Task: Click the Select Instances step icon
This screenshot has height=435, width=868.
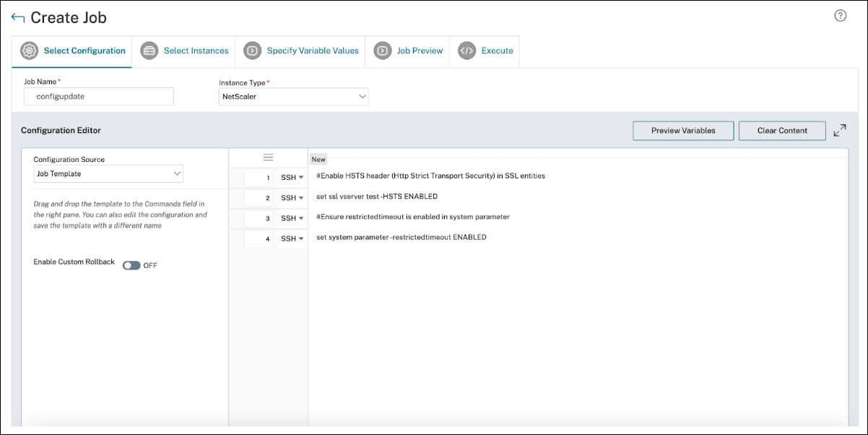Action: point(149,51)
